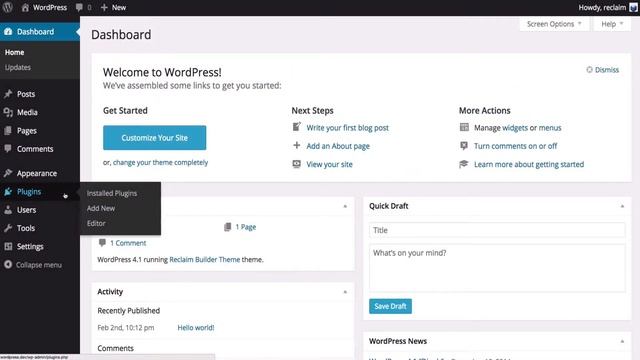The image size is (640, 360).
Task: Collapse the At a Glance panel arrow
Action: tap(345, 207)
